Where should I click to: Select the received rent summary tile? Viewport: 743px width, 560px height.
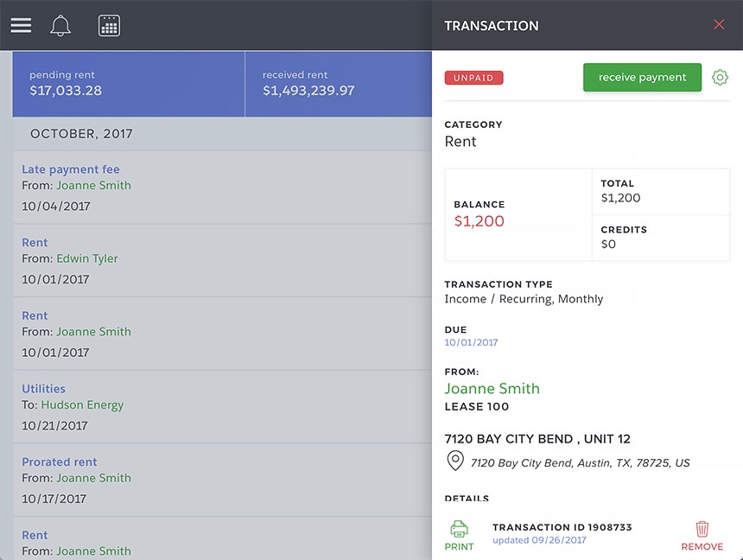pyautogui.click(x=339, y=84)
